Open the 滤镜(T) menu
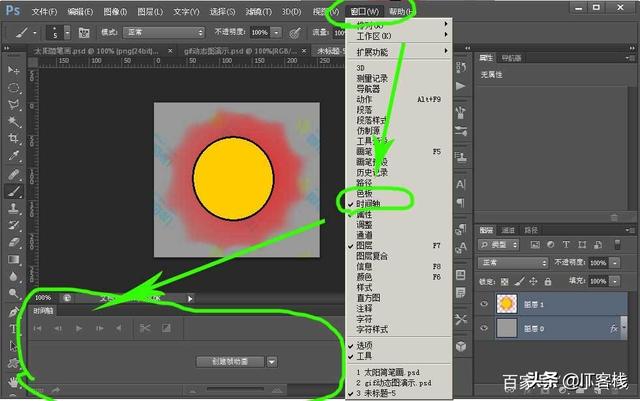640x401 pixels. point(258,11)
